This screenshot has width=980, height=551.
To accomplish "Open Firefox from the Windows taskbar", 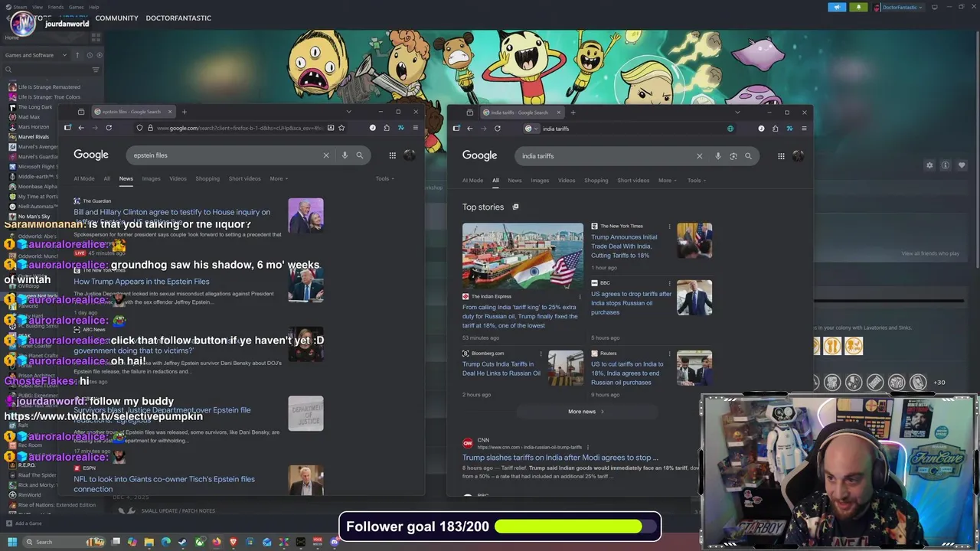I will pyautogui.click(x=217, y=542).
